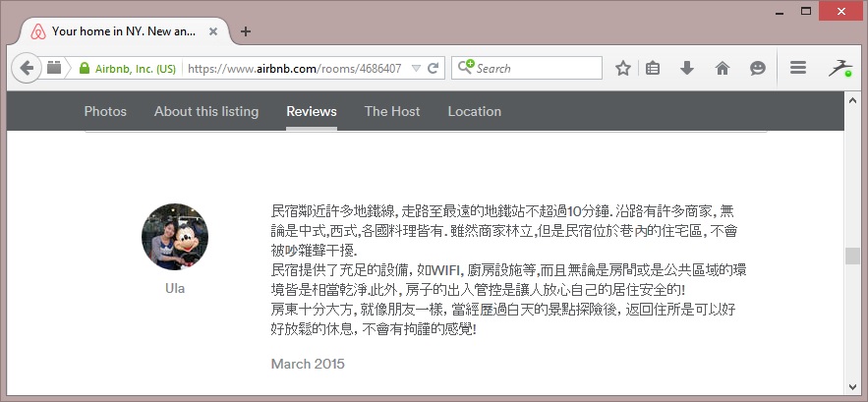Open the bookmarks list icon

(654, 69)
